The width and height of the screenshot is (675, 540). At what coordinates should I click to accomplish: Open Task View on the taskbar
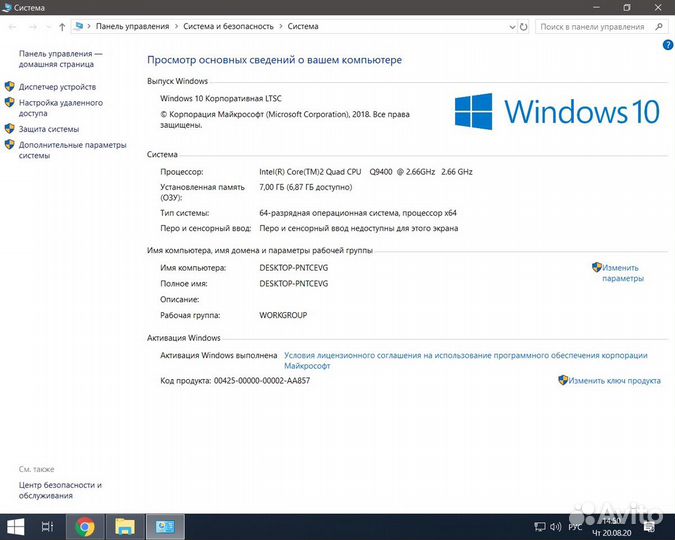(x=47, y=527)
